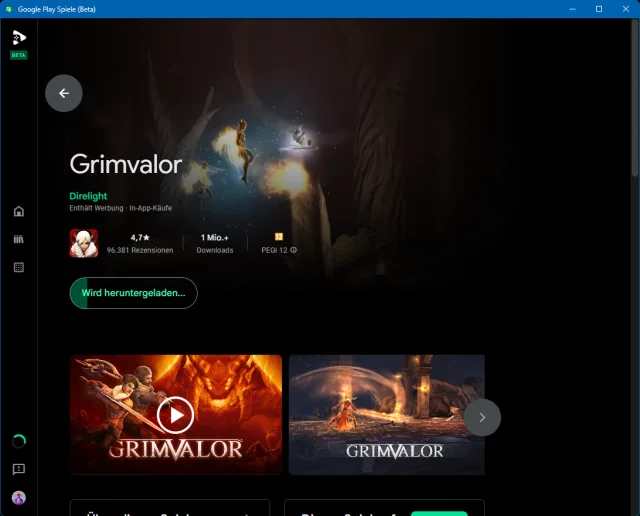Click the 4,7 star rating
The height and width of the screenshot is (516, 640).
(x=140, y=238)
